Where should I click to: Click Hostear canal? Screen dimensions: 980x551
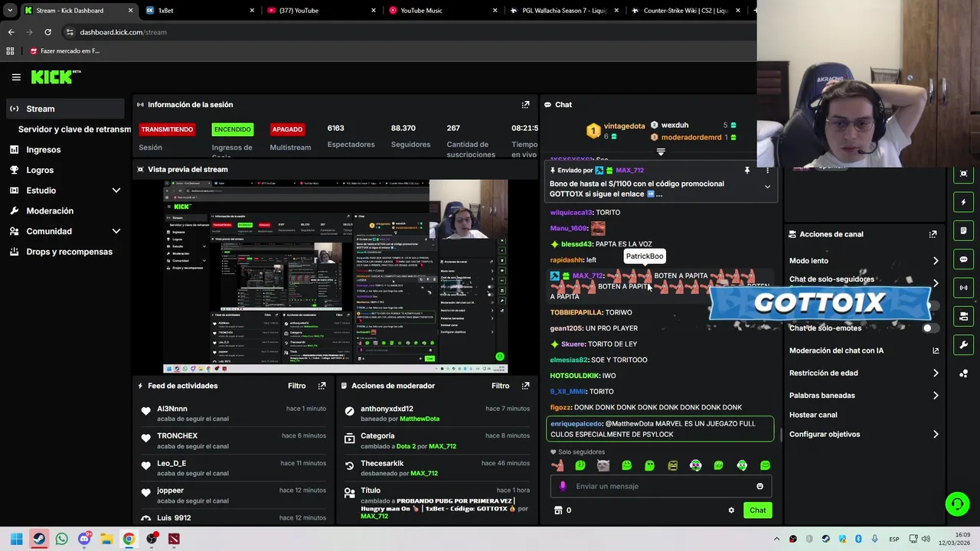(813, 415)
